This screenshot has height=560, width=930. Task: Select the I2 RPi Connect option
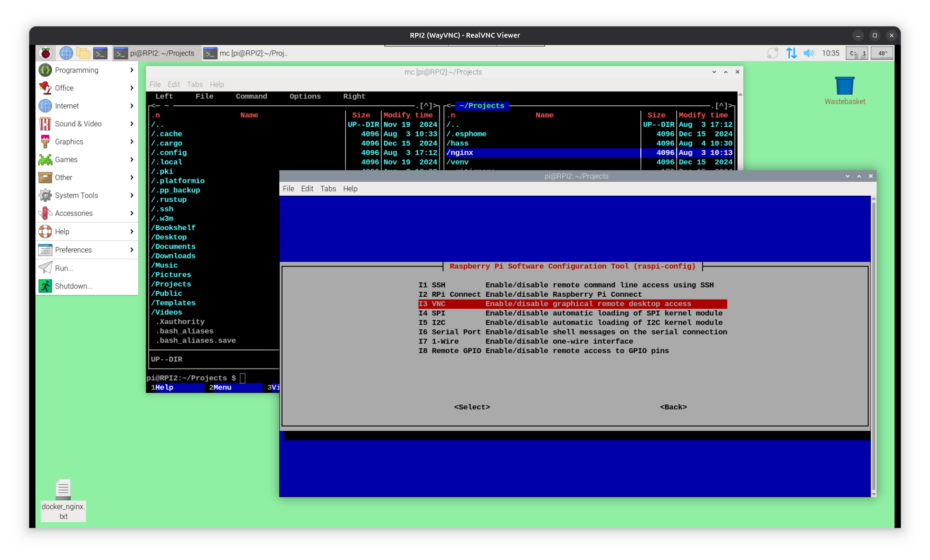tap(572, 294)
